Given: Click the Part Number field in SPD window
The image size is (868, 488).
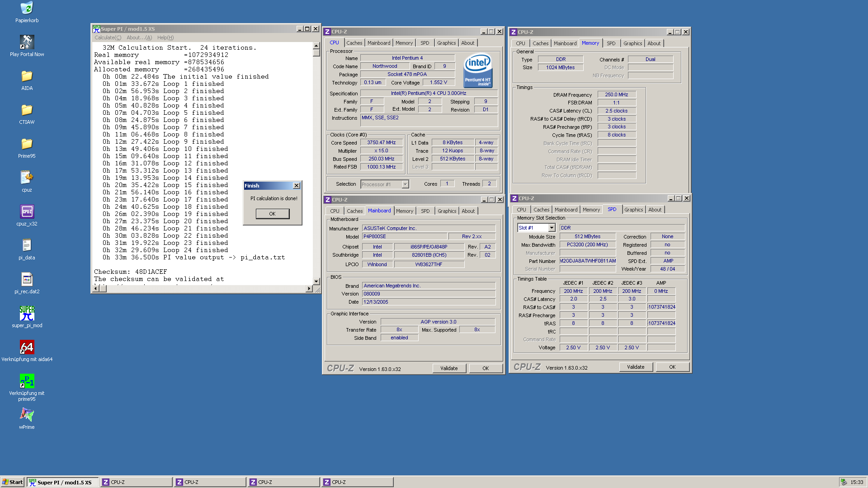Looking at the screenshot, I should pos(588,261).
